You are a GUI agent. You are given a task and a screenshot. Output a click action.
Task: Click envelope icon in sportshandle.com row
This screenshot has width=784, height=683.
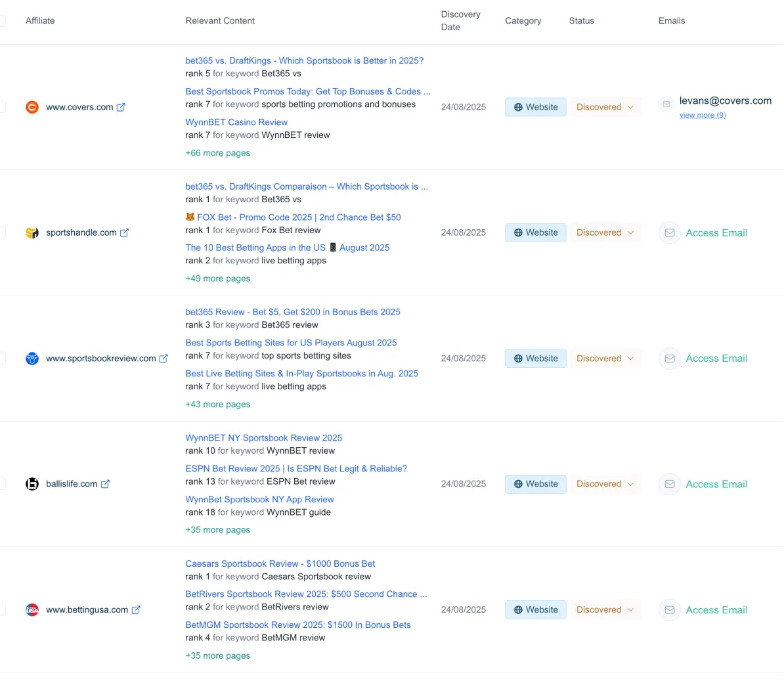pyautogui.click(x=670, y=232)
